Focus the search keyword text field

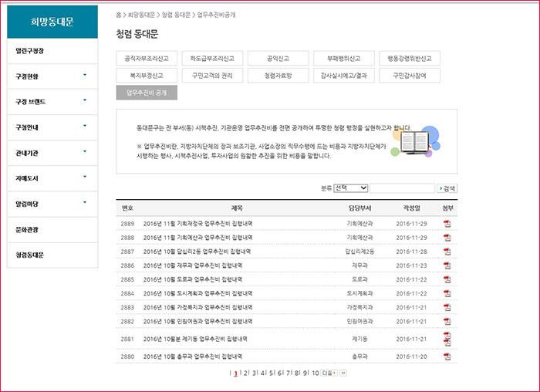click(402, 188)
